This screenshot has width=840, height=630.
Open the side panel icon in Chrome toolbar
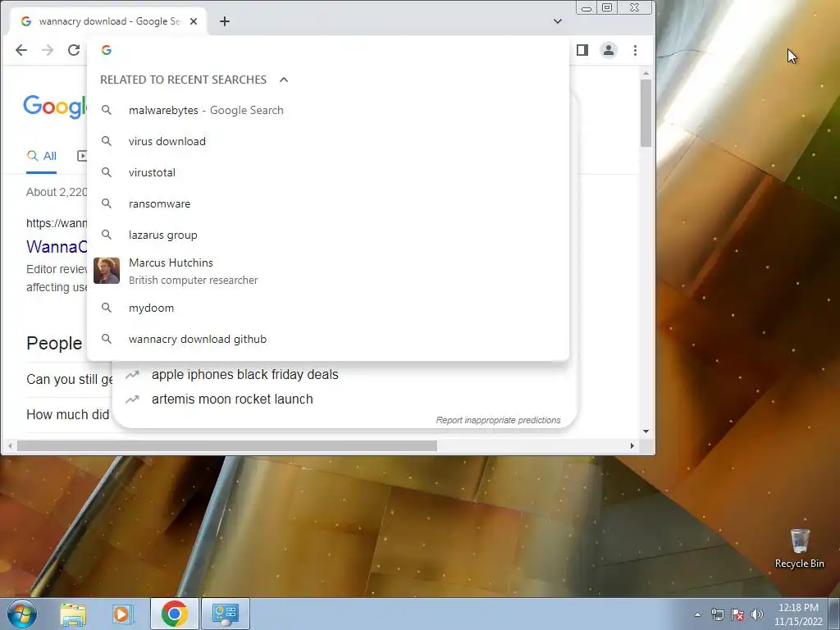coord(582,50)
